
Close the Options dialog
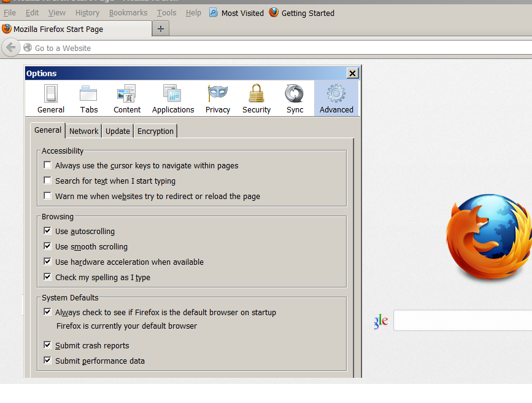(x=352, y=73)
